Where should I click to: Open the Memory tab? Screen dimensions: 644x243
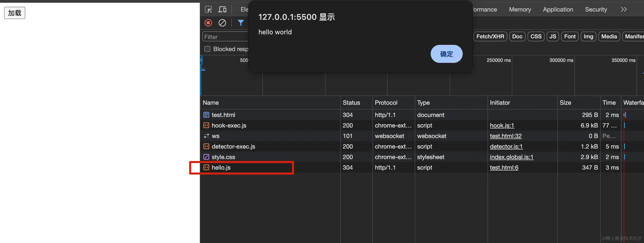[520, 10]
